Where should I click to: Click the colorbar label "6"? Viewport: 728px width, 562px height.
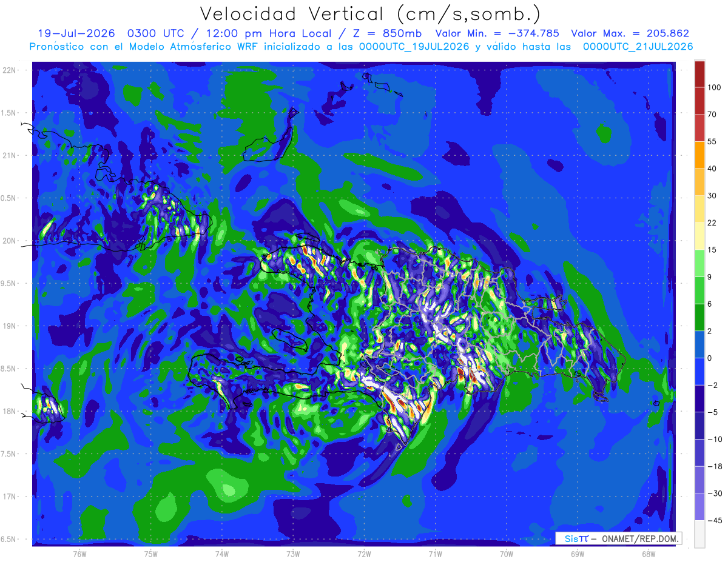click(709, 304)
